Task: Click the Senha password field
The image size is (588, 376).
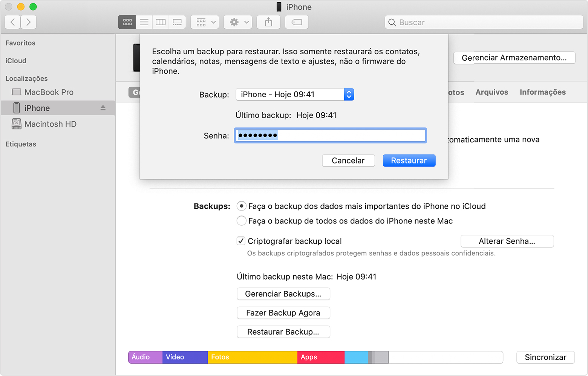Action: tap(330, 136)
